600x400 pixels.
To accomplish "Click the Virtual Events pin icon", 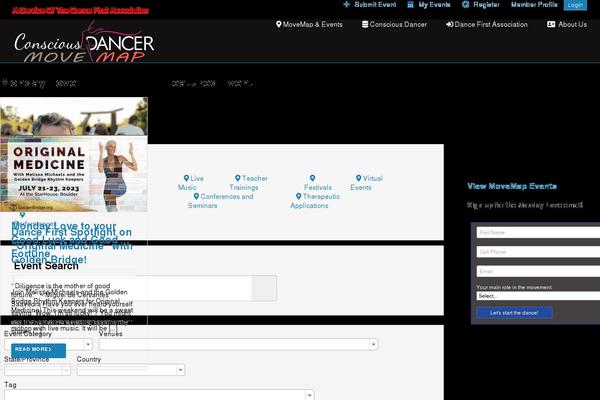I will coord(359,178).
